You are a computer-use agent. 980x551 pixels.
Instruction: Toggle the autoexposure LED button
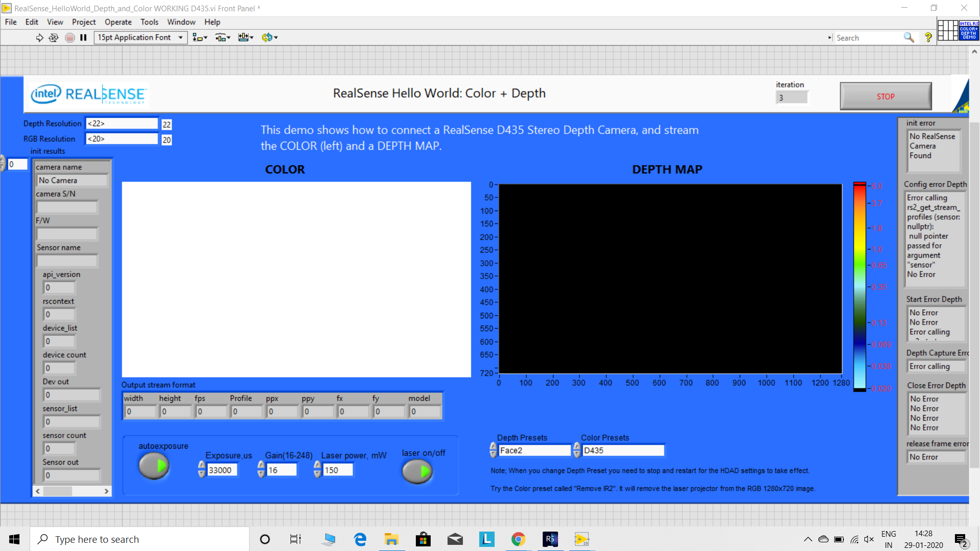(153, 465)
